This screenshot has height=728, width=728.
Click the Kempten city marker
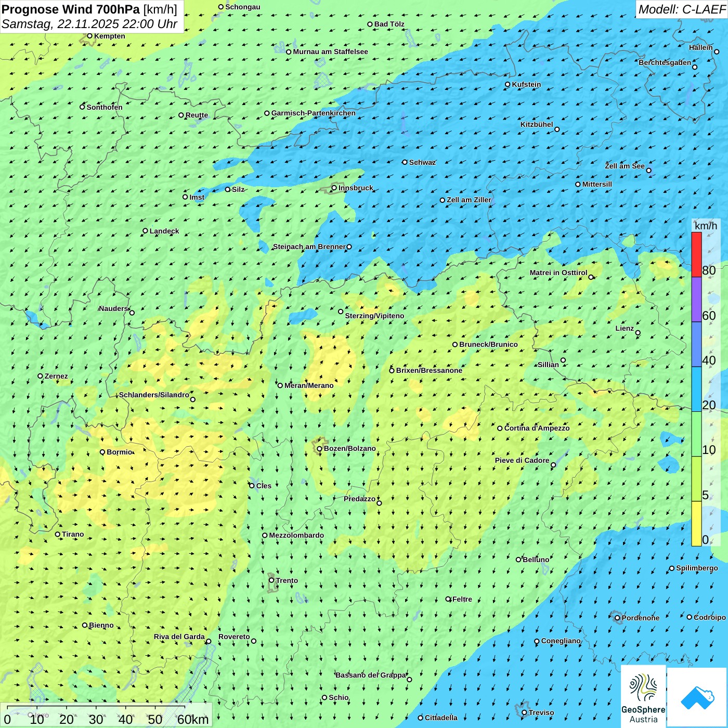[89, 36]
